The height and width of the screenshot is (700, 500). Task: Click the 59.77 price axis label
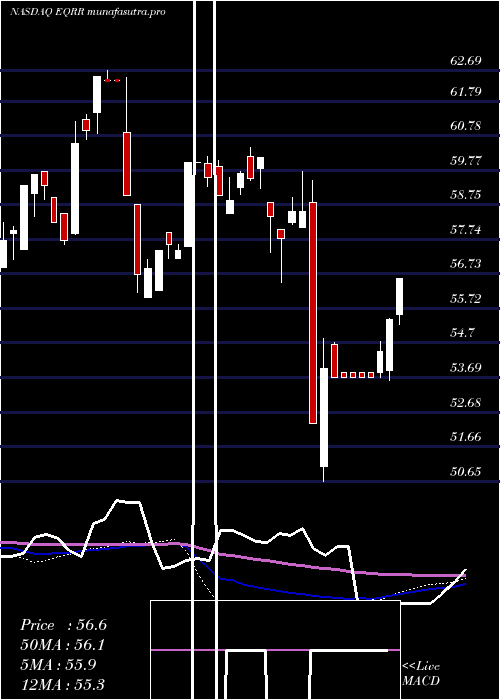(x=466, y=160)
